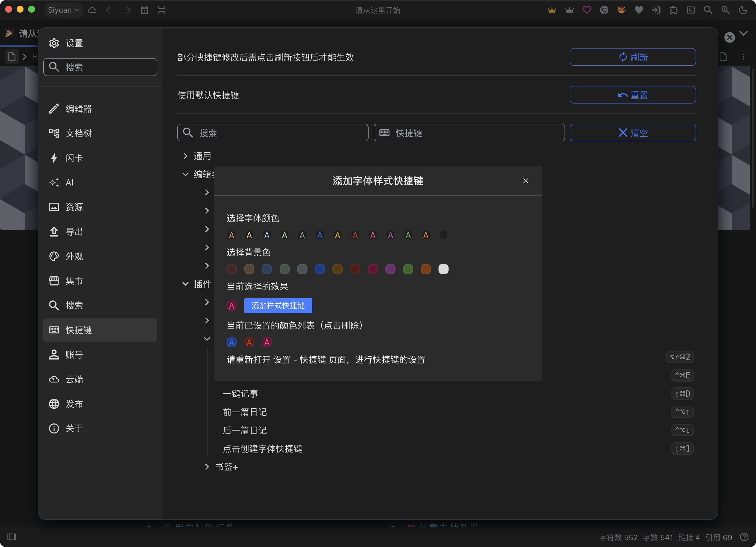Toggle the dock panel icon at bottom left
Viewport: 756px width, 547px height.
click(12, 537)
